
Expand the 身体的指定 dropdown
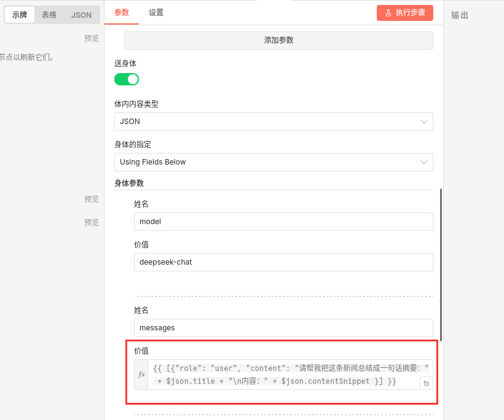pos(274,162)
